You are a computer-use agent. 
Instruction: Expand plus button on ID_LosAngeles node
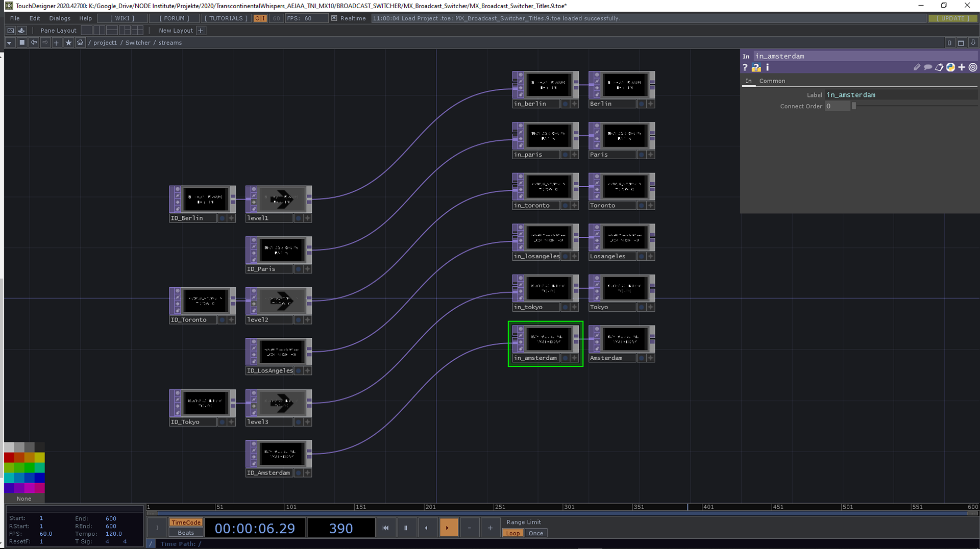[307, 371]
